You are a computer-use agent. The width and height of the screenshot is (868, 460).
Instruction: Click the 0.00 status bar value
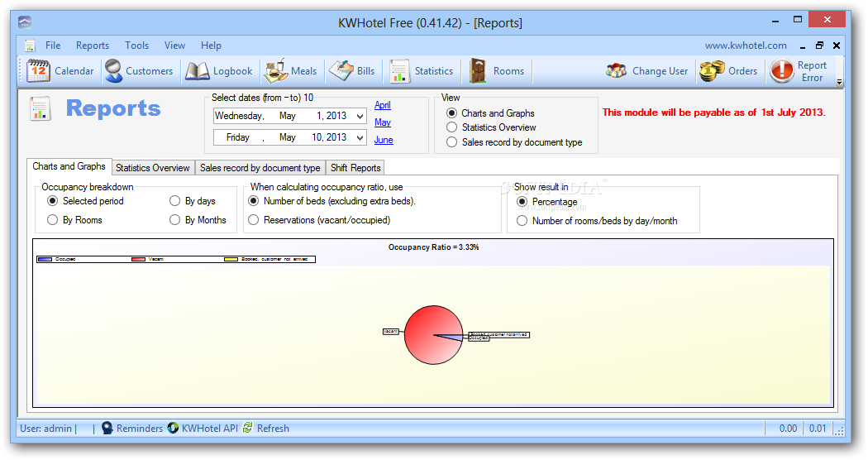point(789,429)
